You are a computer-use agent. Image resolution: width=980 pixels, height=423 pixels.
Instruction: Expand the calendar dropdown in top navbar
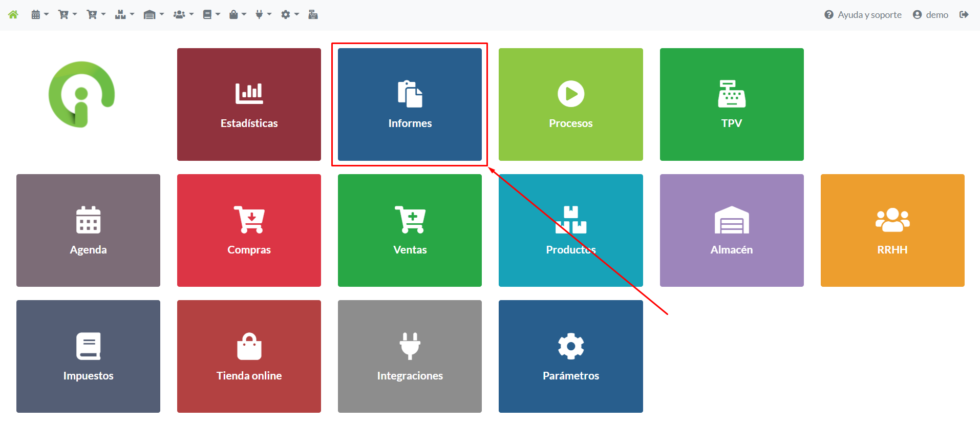coord(39,15)
